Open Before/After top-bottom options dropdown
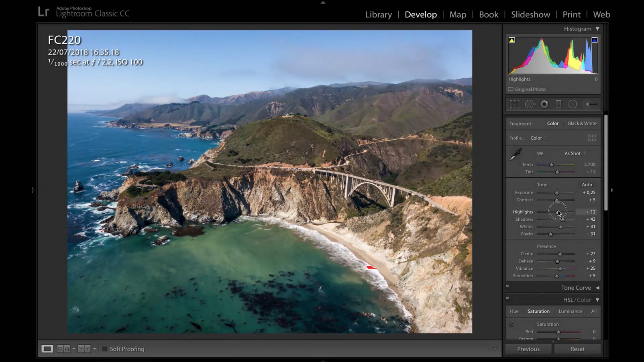 94,349
